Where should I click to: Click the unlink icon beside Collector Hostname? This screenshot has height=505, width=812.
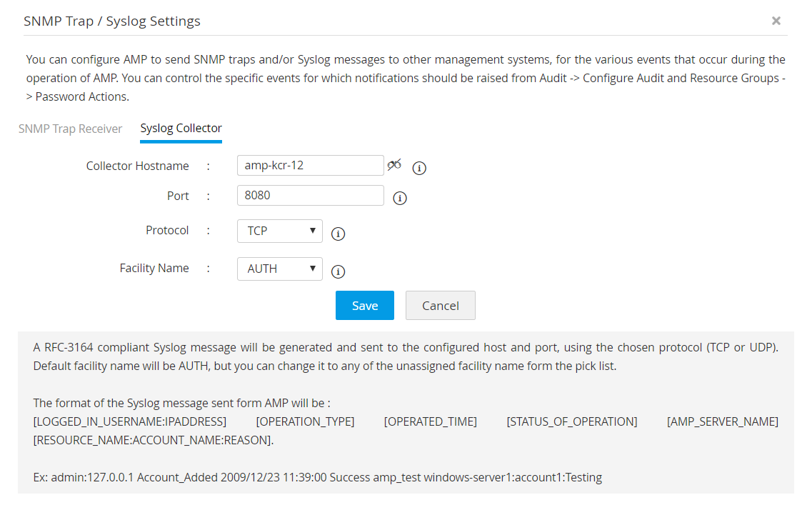click(x=394, y=165)
